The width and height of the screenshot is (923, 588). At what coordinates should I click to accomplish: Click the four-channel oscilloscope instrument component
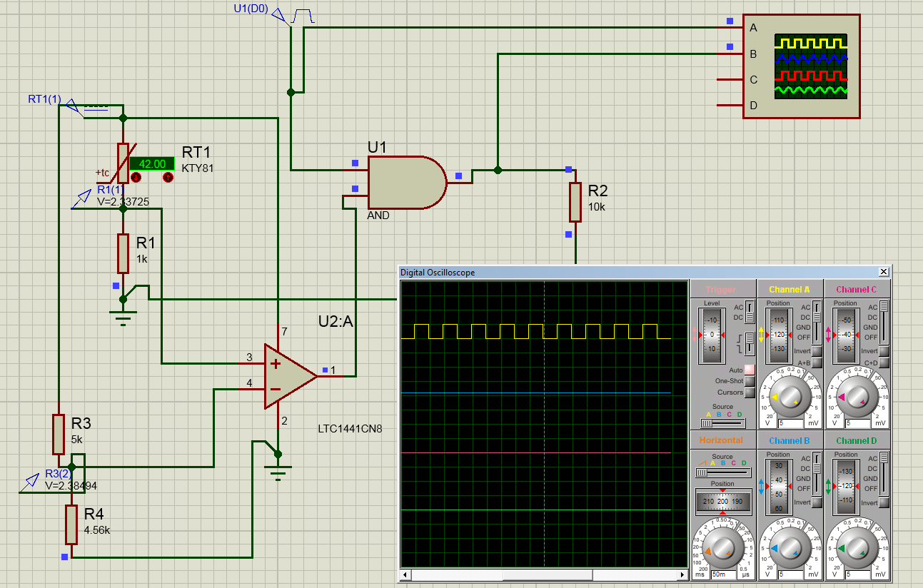point(801,66)
